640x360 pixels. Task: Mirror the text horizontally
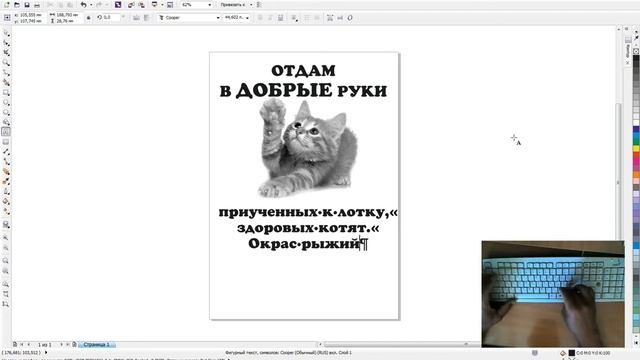(136, 18)
